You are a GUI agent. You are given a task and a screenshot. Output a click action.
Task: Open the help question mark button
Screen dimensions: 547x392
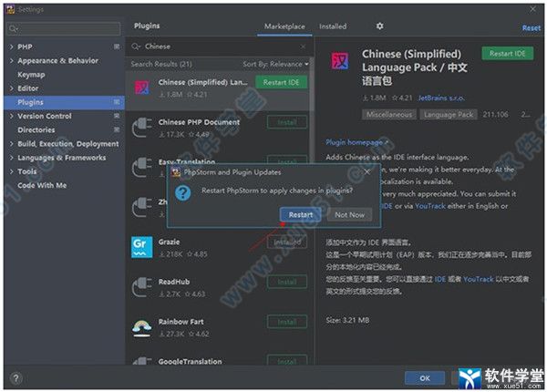[15, 378]
